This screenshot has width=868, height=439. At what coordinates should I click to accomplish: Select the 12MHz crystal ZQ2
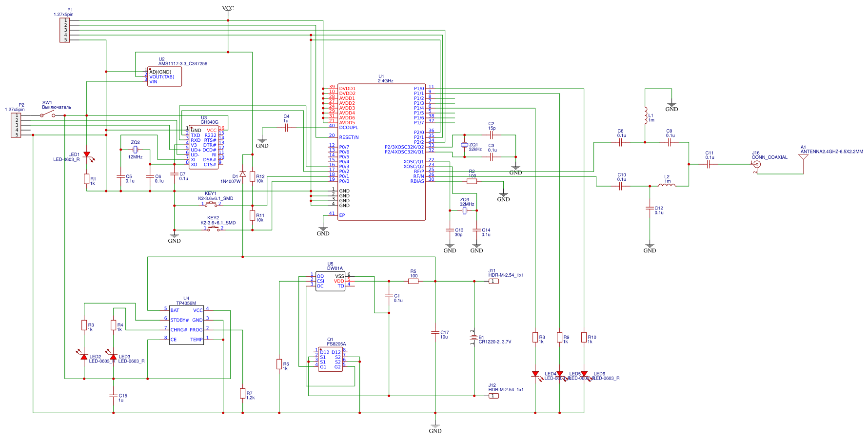(136, 150)
